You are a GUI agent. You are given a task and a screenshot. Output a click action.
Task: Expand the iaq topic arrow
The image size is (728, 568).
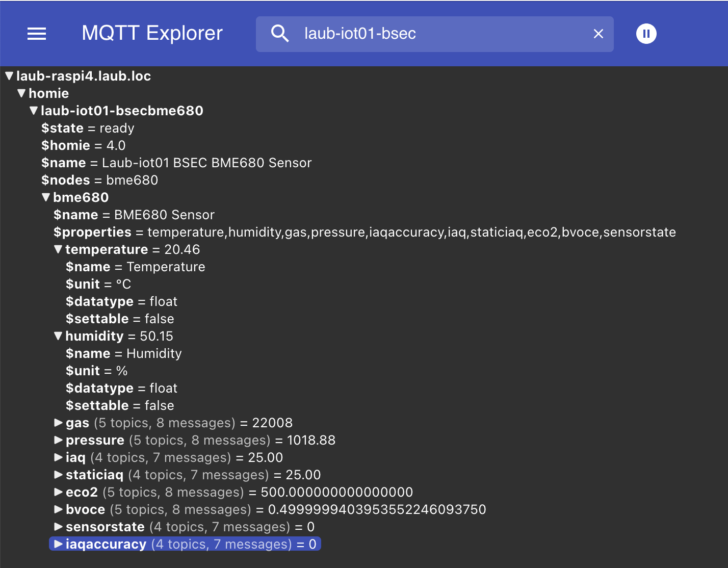(x=59, y=457)
